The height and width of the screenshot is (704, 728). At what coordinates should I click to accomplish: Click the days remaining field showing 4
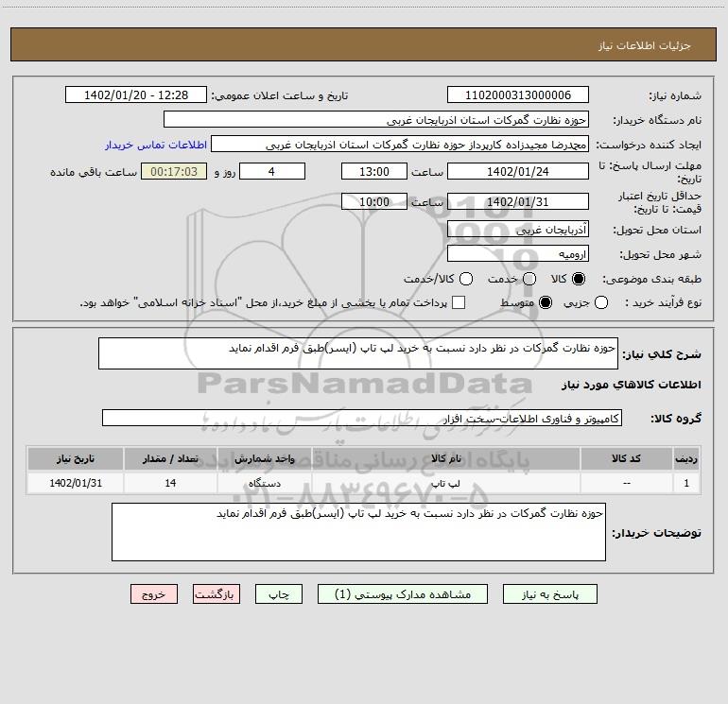click(272, 171)
